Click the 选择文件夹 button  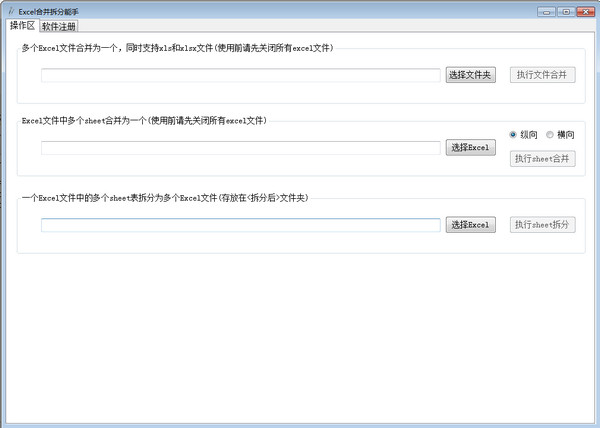click(470, 75)
